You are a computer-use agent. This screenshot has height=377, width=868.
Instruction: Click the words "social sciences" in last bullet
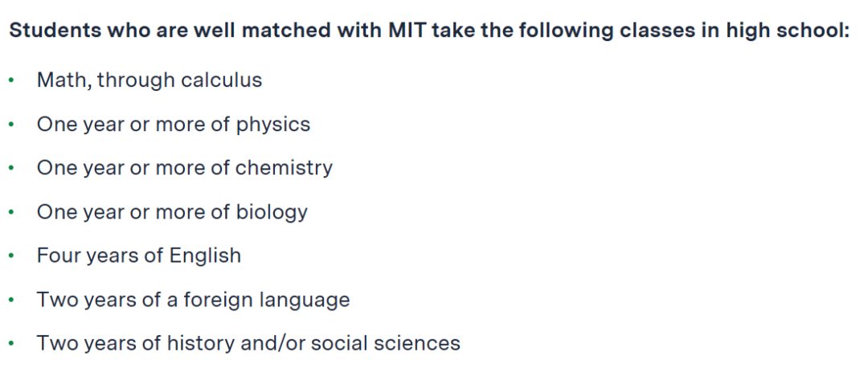point(385,343)
